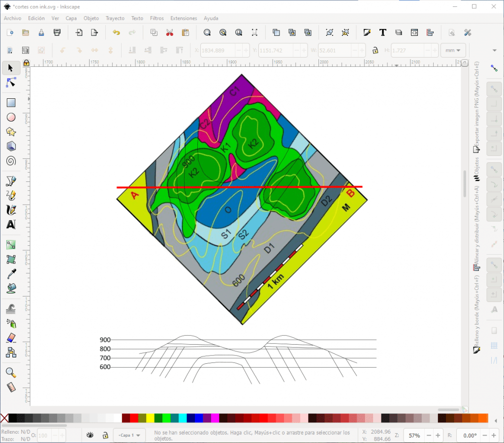The height and width of the screenshot is (443, 504).
Task: Open the Trayecto menu
Action: (115, 18)
